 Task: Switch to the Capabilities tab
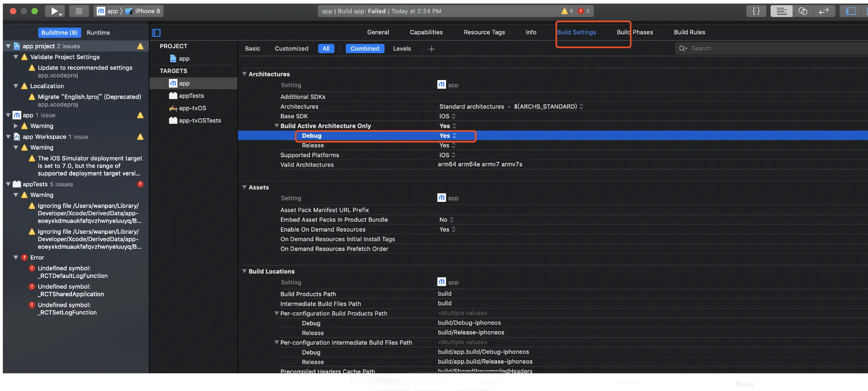pyautogui.click(x=426, y=32)
